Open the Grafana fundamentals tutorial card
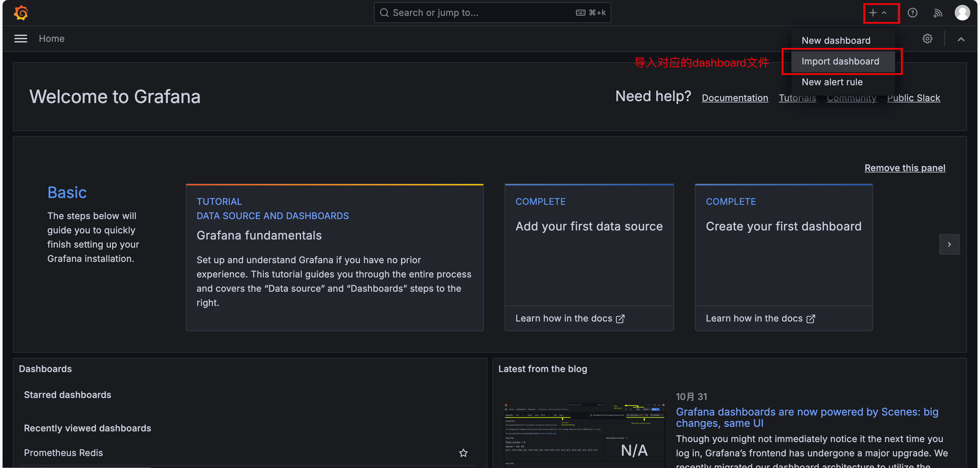Viewport: 980px width, 468px height. (334, 258)
